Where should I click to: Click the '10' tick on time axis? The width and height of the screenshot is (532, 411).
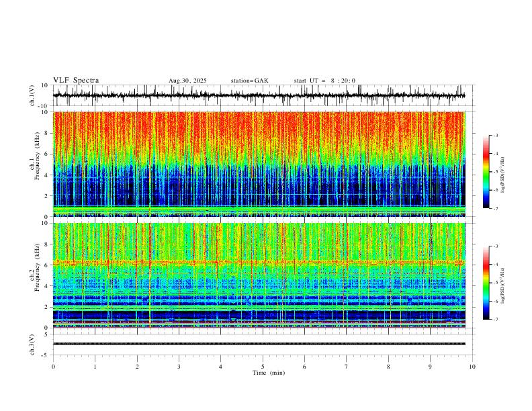pos(472,367)
